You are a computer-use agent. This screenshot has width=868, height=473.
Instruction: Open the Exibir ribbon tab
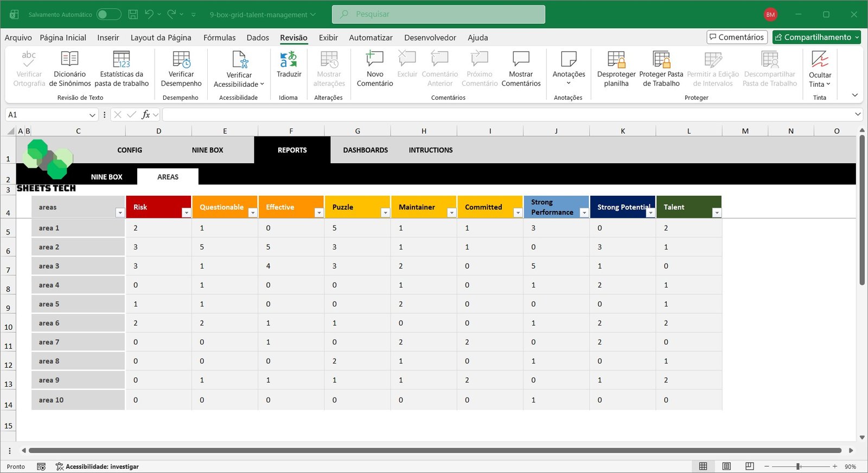click(x=328, y=37)
